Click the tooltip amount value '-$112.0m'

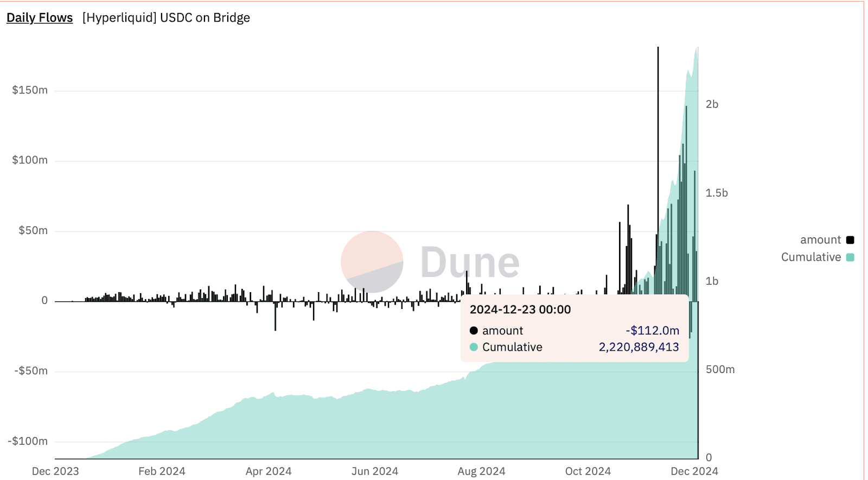click(x=652, y=331)
